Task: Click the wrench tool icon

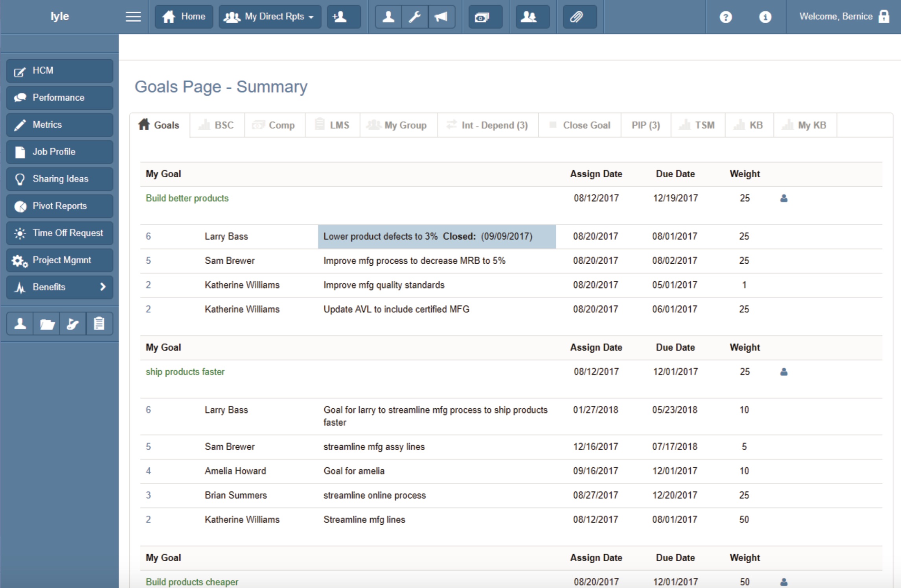Action: (415, 17)
